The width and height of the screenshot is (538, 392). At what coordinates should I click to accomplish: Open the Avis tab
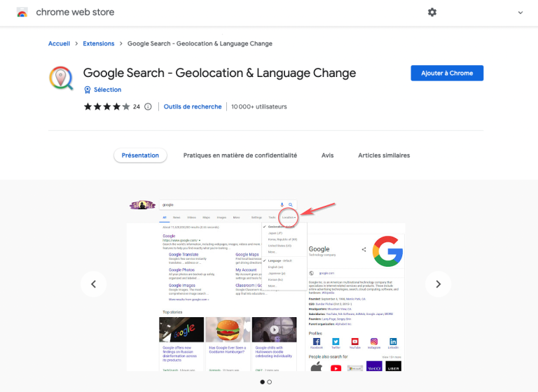click(327, 155)
